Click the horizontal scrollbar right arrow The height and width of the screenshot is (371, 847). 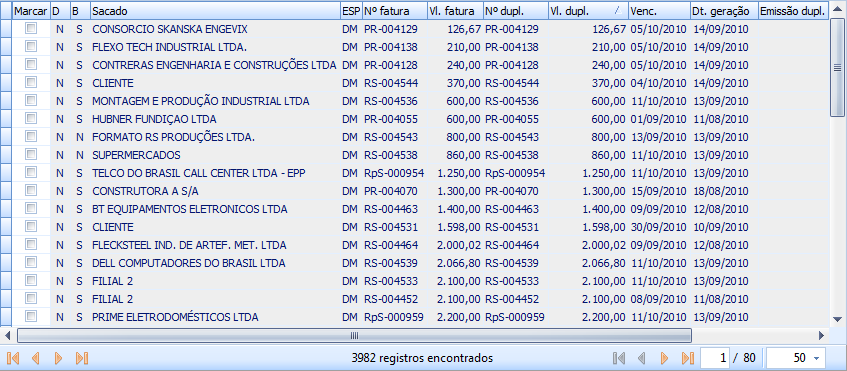coord(822,335)
